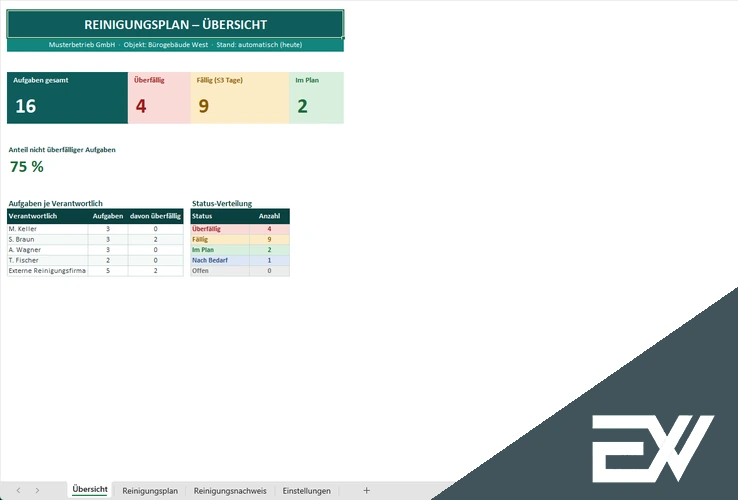Select the Aufgaben gesamt card showing 16
738x500 pixels.
pos(67,98)
